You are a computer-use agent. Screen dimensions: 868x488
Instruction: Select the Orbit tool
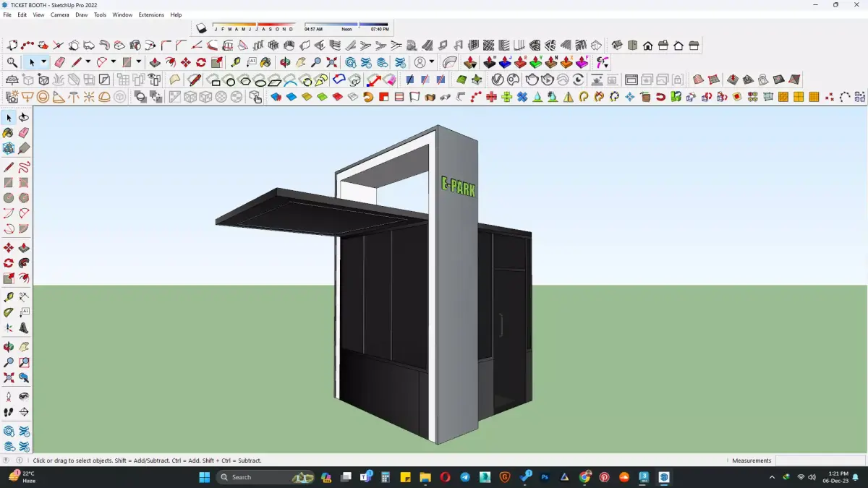coord(284,62)
